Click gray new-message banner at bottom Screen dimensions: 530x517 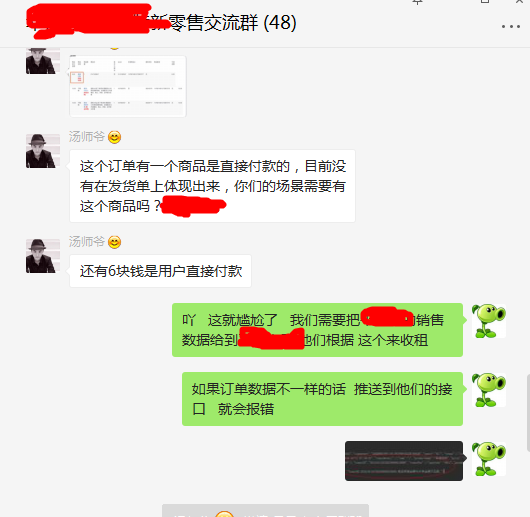click(265, 511)
